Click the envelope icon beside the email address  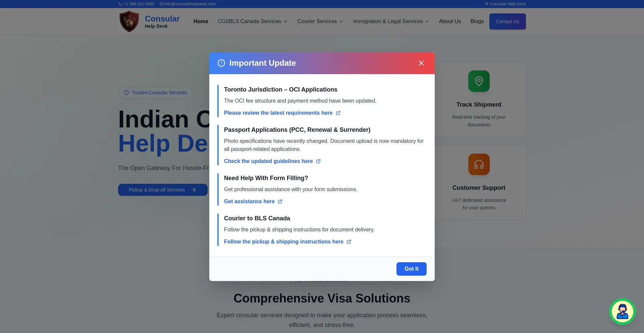(162, 4)
